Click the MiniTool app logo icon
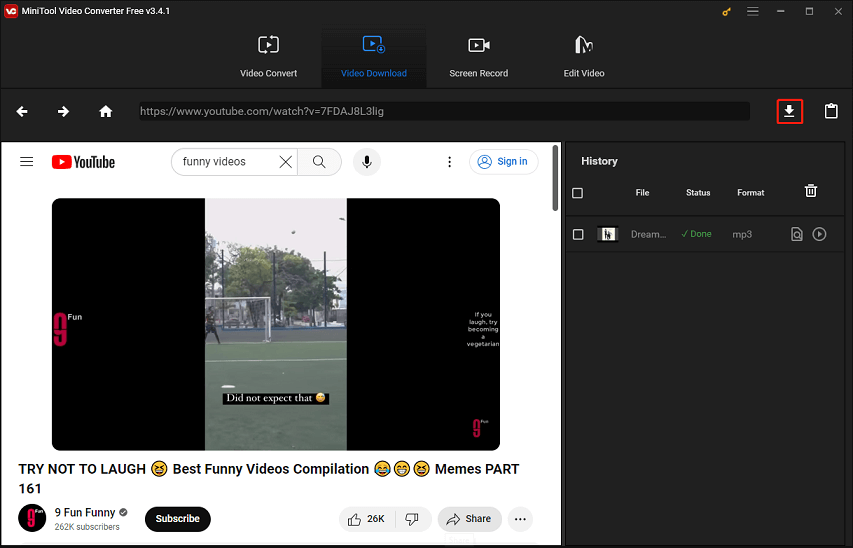This screenshot has width=853, height=548. (11, 11)
